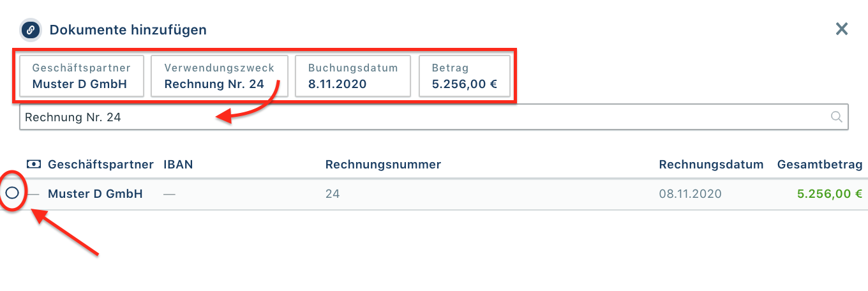Image resolution: width=868 pixels, height=291 pixels.
Task: Click the banknote icon in table header
Action: (x=34, y=165)
